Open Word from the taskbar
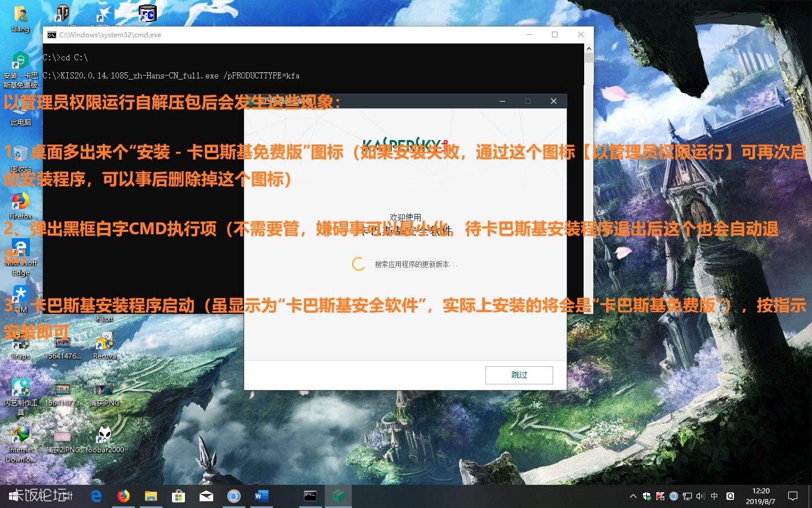Image resolution: width=812 pixels, height=508 pixels. 261,496
